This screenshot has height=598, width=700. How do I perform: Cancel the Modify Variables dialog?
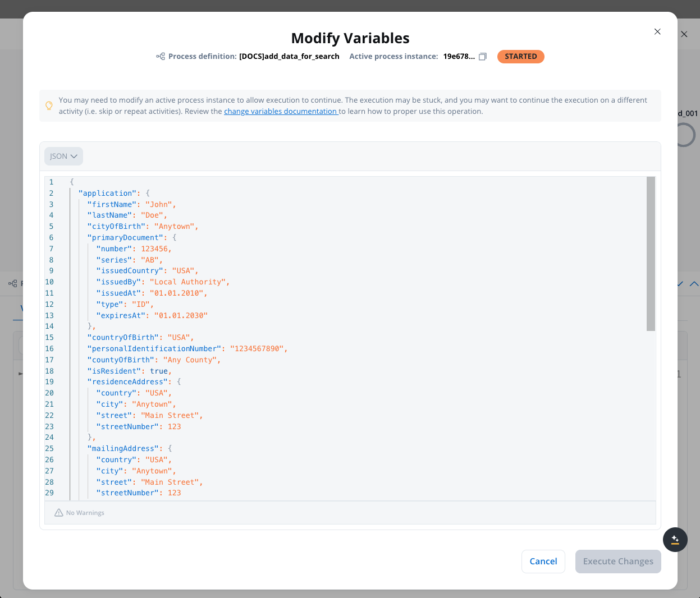click(x=543, y=561)
